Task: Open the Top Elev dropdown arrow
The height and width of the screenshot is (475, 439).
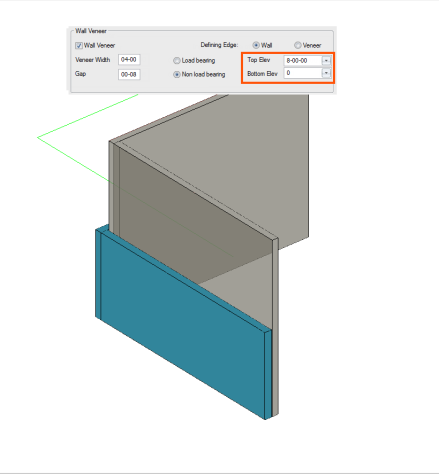Action: (x=326, y=60)
